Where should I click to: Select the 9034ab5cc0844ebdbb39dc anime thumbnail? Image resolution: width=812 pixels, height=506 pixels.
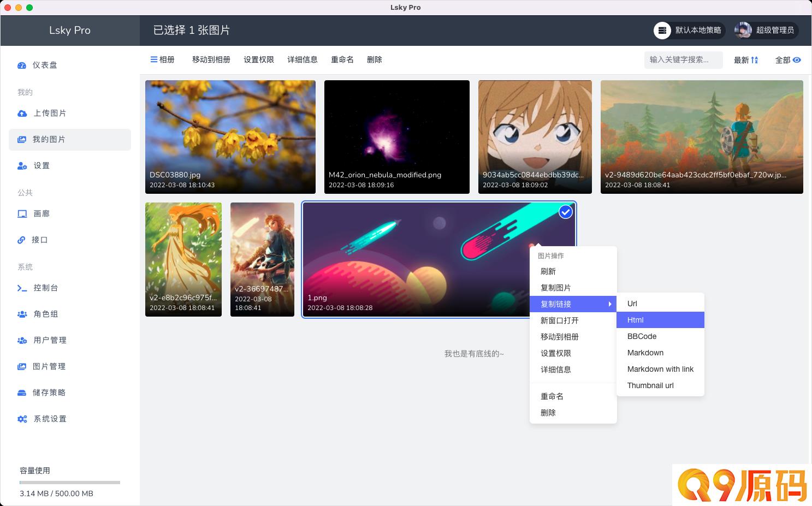click(535, 137)
